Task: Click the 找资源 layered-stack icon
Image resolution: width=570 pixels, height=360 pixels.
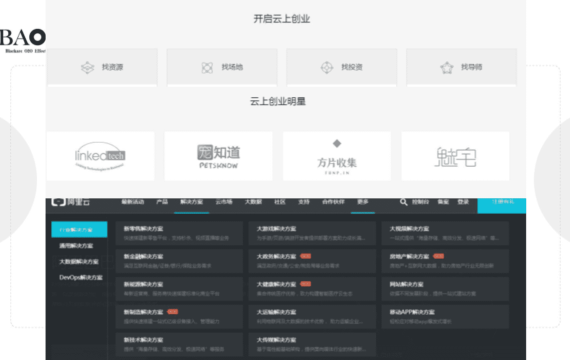Action: pyautogui.click(x=87, y=67)
